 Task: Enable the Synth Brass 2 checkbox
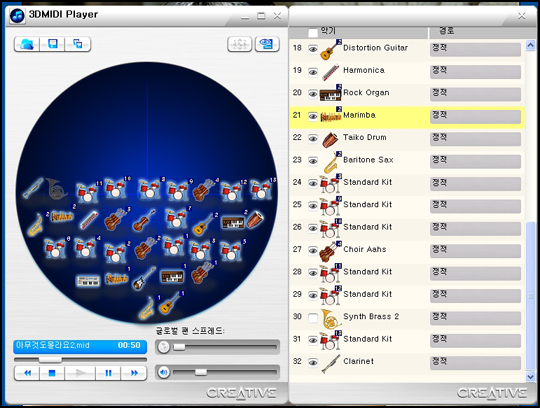tap(313, 318)
